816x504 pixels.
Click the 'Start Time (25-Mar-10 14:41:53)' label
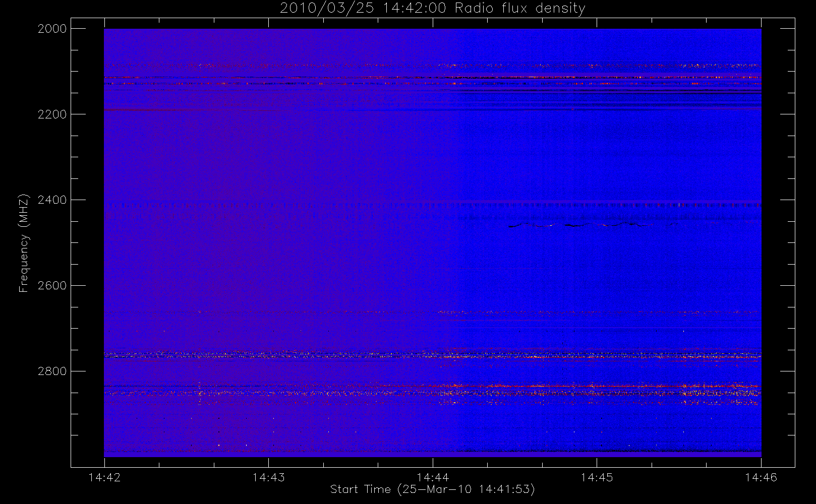click(x=432, y=489)
